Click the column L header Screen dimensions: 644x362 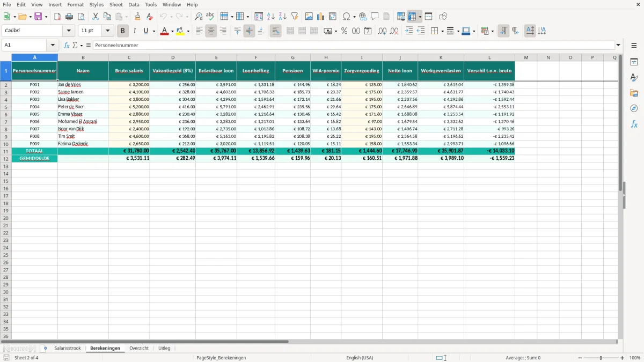click(489, 57)
